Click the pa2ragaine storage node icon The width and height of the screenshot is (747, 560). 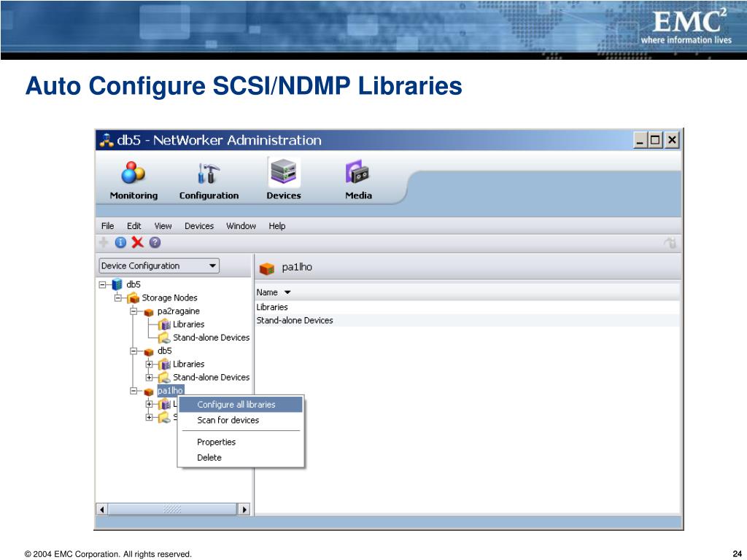[x=149, y=312]
